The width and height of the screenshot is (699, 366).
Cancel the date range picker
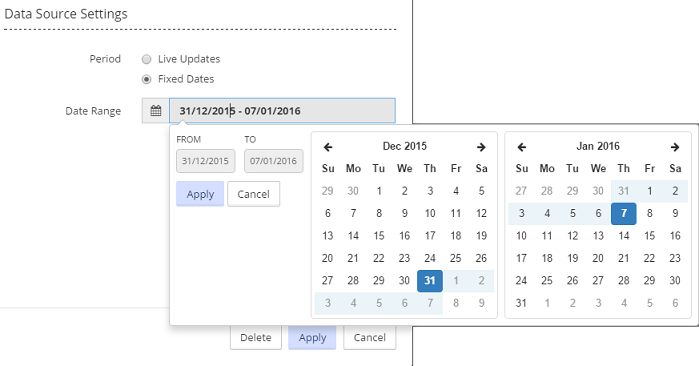pyautogui.click(x=253, y=194)
